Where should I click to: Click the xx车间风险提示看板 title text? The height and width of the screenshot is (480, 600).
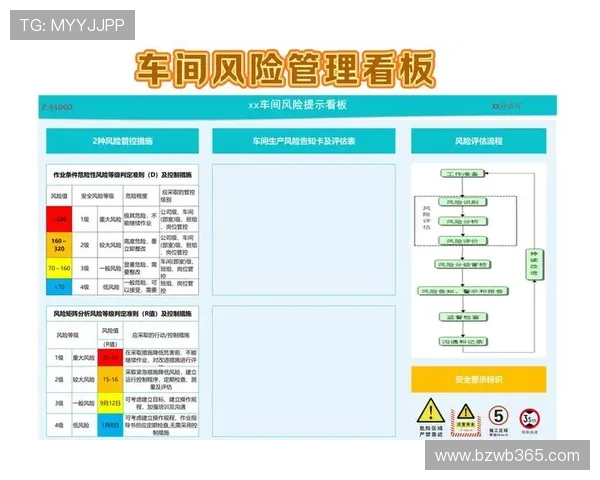298,104
